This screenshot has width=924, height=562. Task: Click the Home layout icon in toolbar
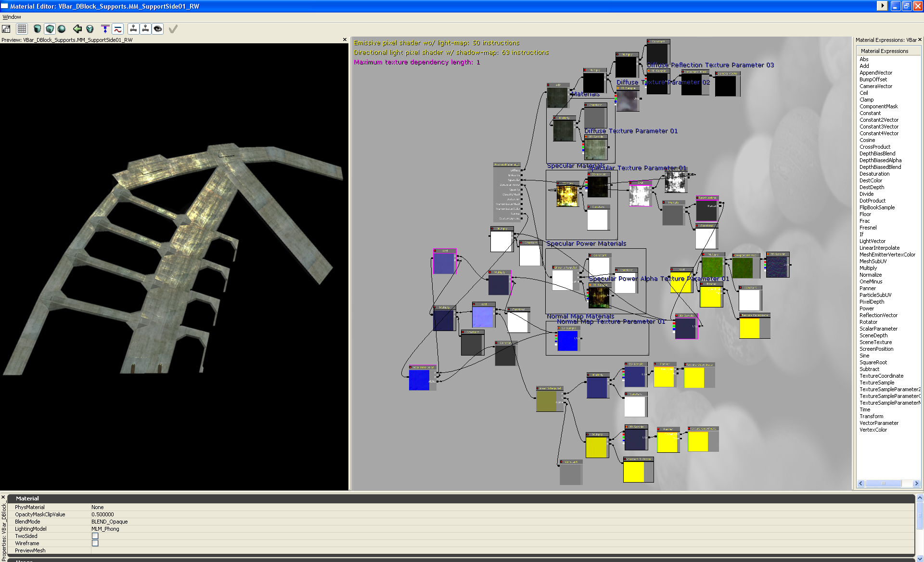6,29
